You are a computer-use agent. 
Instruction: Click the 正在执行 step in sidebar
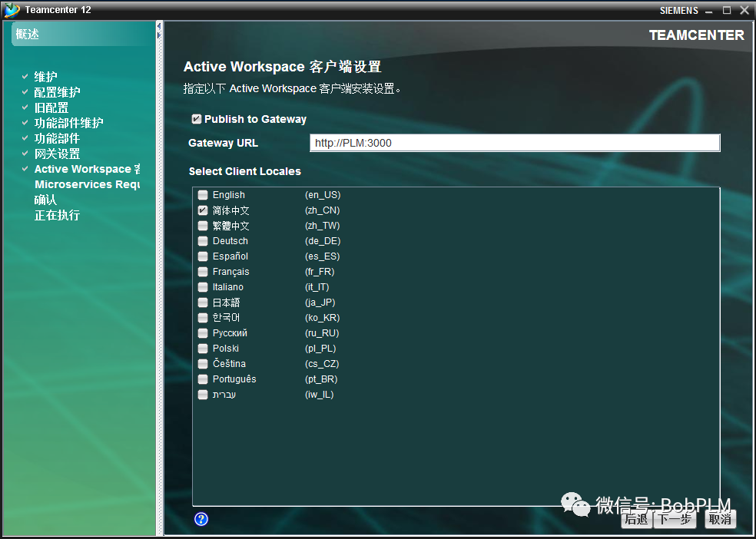57,215
